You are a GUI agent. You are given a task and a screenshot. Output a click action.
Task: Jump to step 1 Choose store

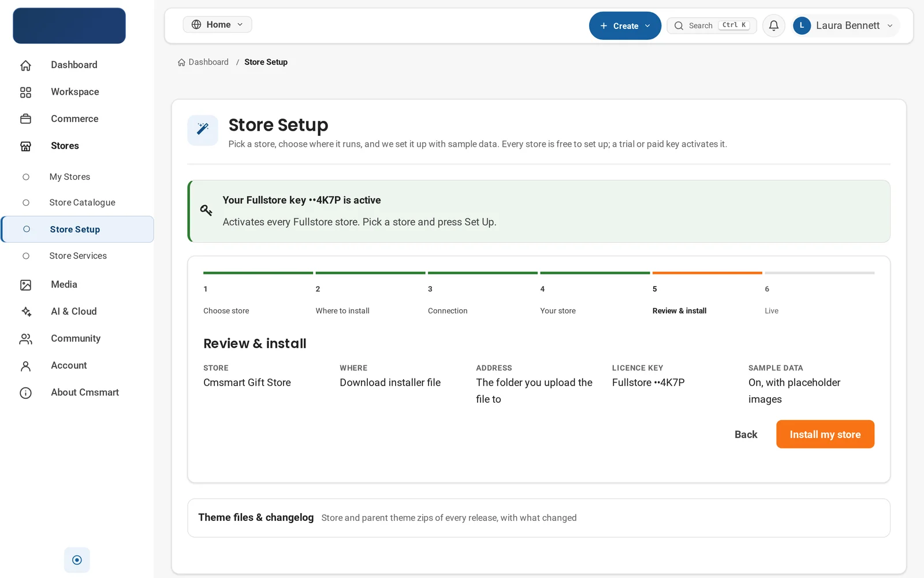coord(258,294)
